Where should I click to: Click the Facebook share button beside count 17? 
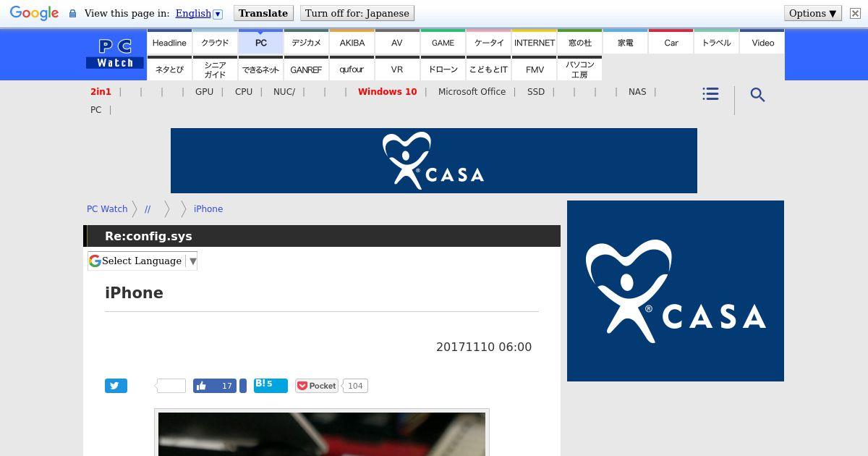(x=243, y=386)
